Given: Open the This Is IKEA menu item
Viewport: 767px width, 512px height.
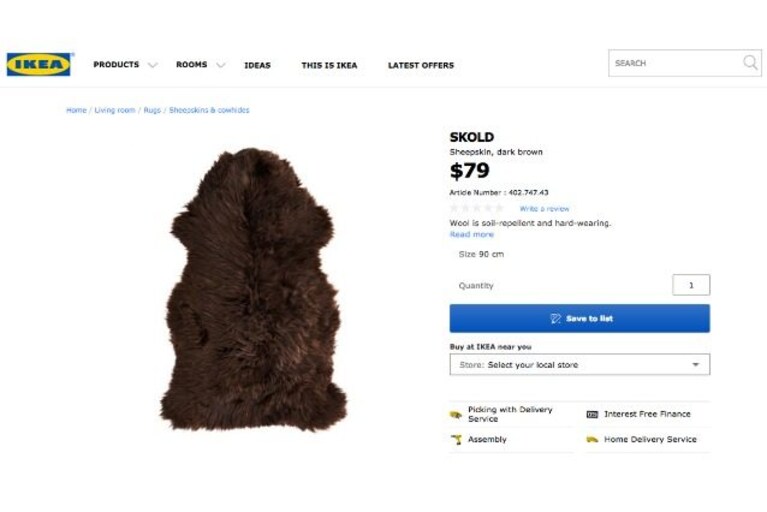Looking at the screenshot, I should coord(329,65).
